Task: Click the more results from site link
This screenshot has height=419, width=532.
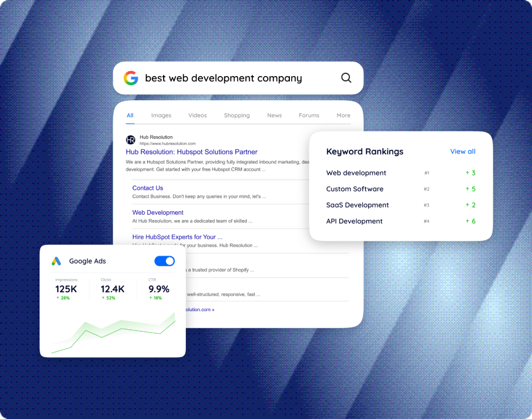Action: pos(200,310)
